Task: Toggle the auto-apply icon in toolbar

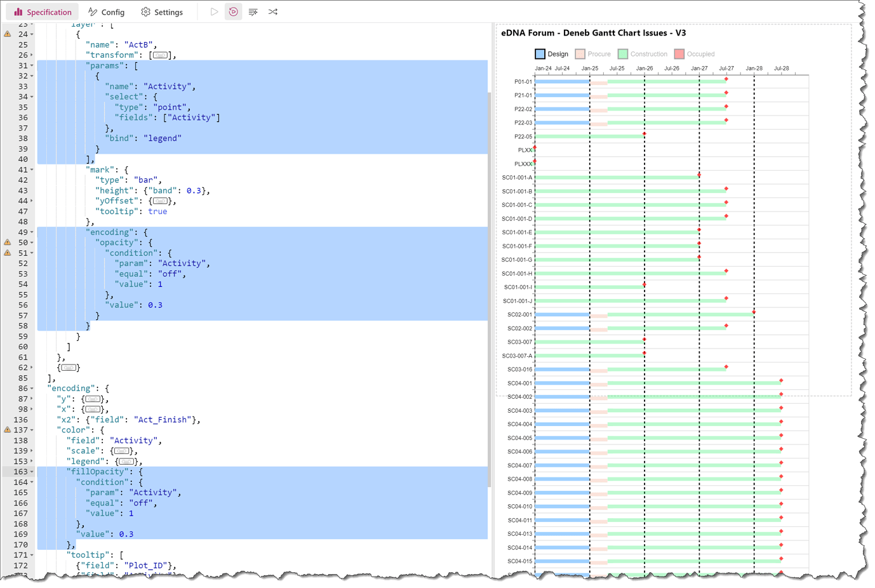Action: point(233,11)
